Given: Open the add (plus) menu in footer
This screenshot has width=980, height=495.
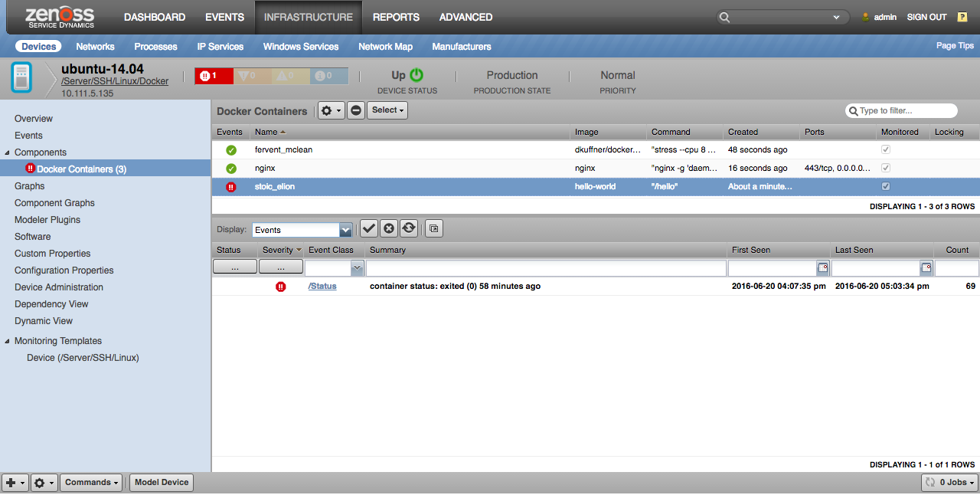Looking at the screenshot, I should click(15, 482).
